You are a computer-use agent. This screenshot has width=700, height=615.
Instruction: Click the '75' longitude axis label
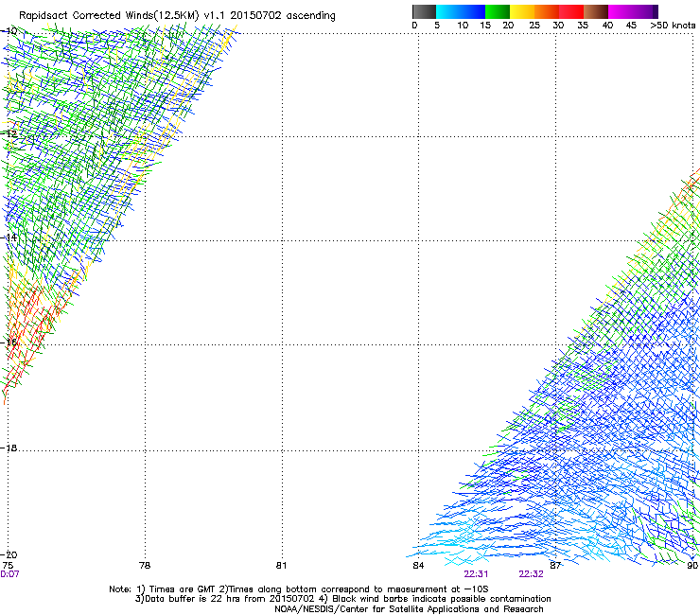click(x=8, y=565)
